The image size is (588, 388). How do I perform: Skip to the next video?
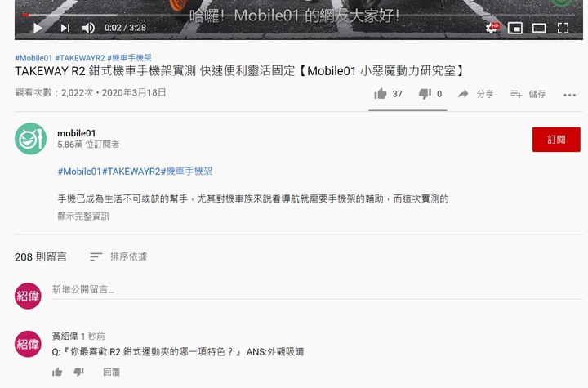coord(65,28)
